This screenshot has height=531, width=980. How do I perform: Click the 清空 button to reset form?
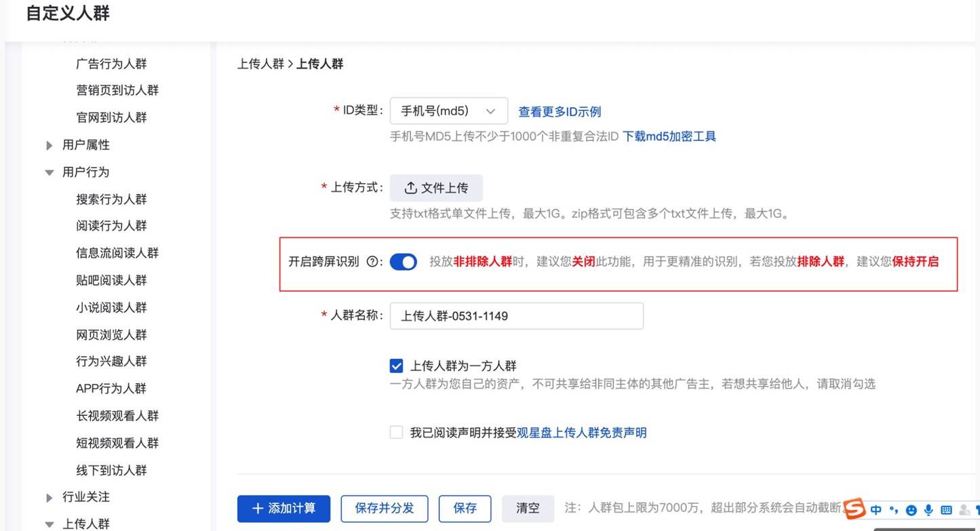tap(528, 508)
